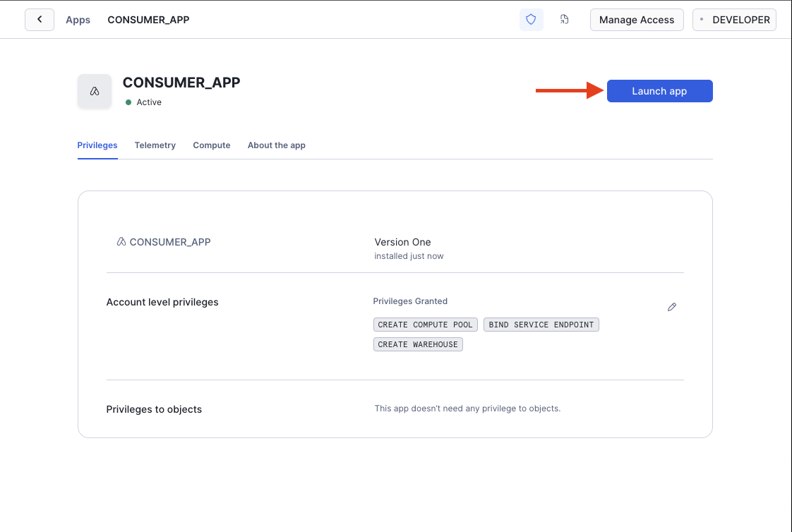Screen dimensions: 792x532
Task: Click the shield security icon
Action: tap(531, 20)
